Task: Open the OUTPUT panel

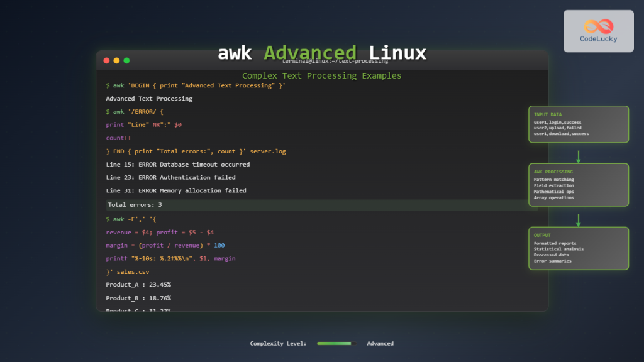Action: coord(578,248)
